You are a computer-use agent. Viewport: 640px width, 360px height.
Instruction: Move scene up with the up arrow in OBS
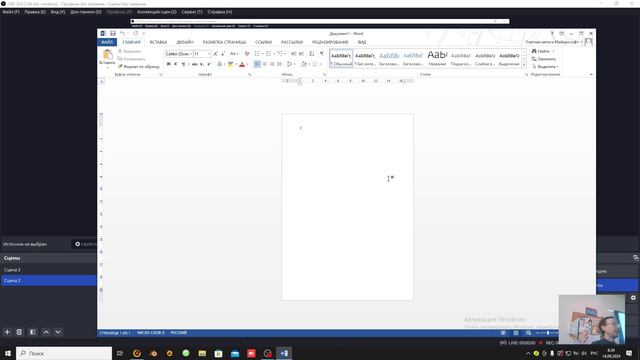tap(46, 332)
